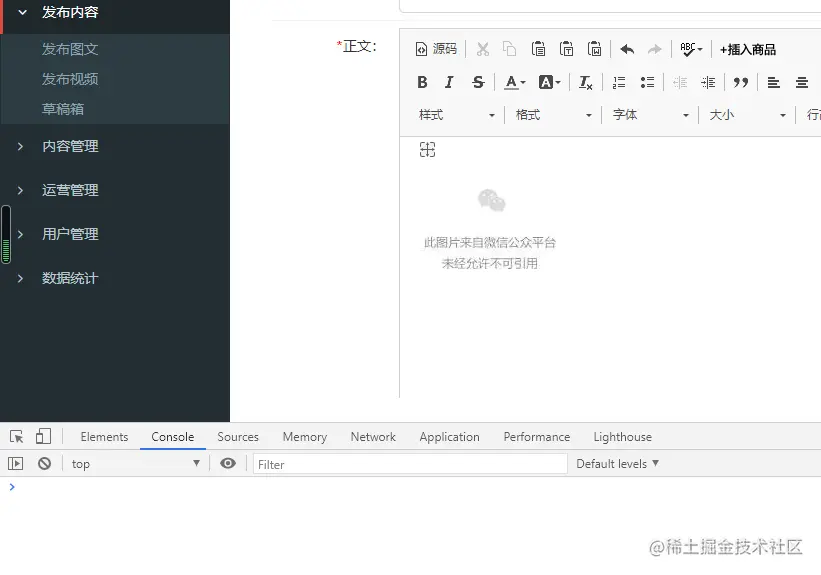Click the Increase Indent icon
Viewport: 821px width, 575px height.
pos(708,82)
